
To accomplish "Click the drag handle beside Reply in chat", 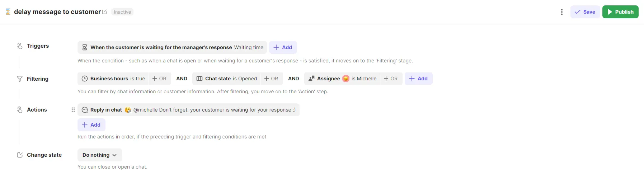I will tap(73, 110).
